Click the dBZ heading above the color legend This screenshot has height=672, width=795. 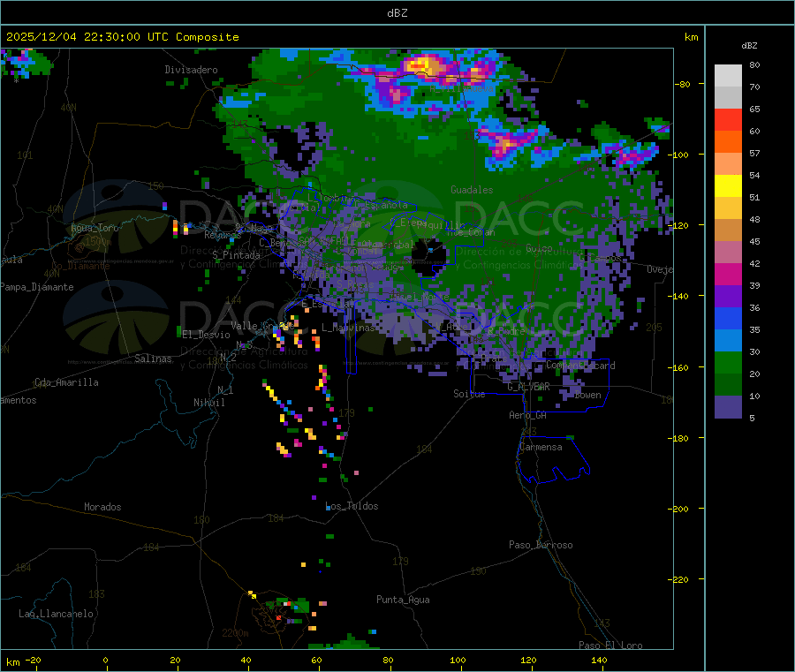(x=749, y=46)
